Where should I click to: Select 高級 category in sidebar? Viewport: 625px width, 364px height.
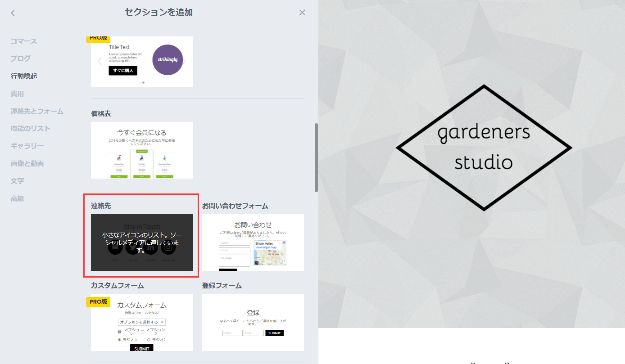17,198
